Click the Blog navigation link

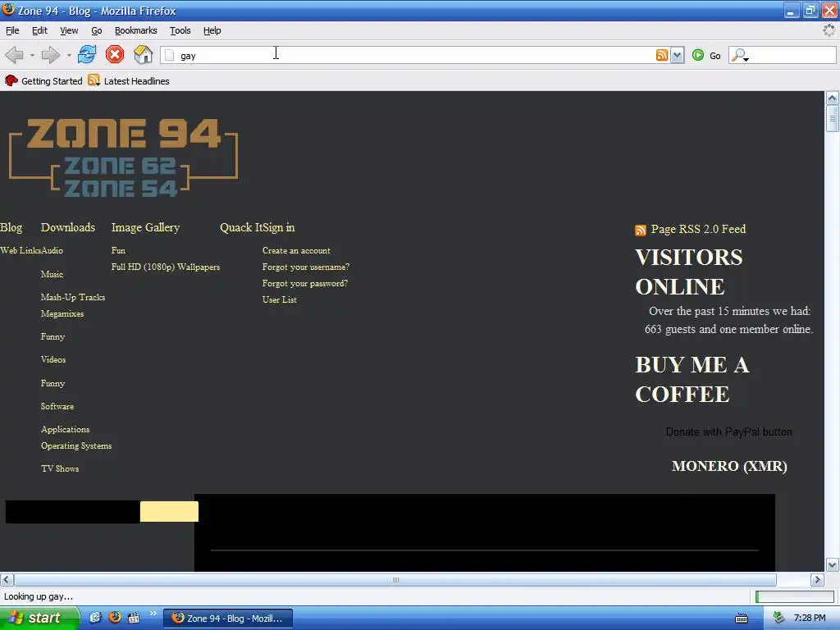pyautogui.click(x=11, y=228)
